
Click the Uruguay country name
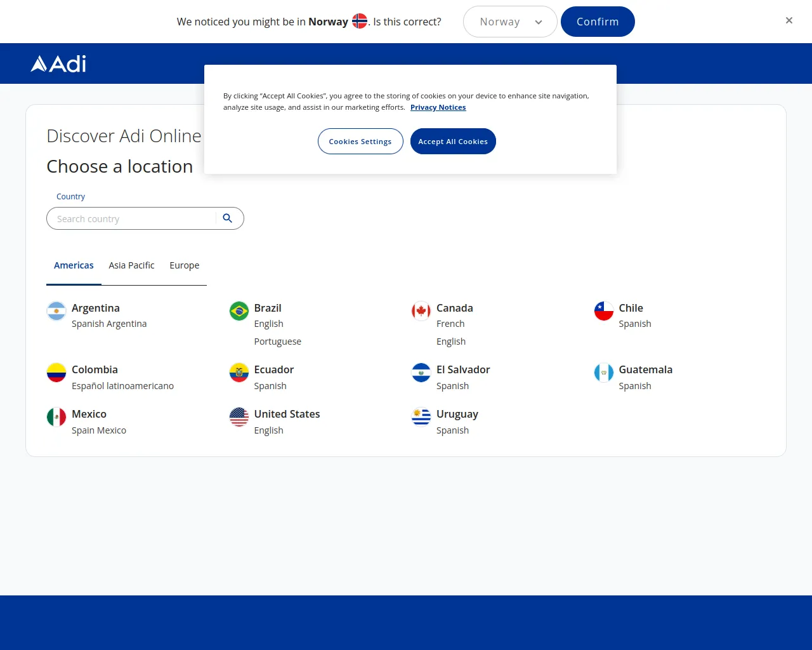(x=457, y=414)
